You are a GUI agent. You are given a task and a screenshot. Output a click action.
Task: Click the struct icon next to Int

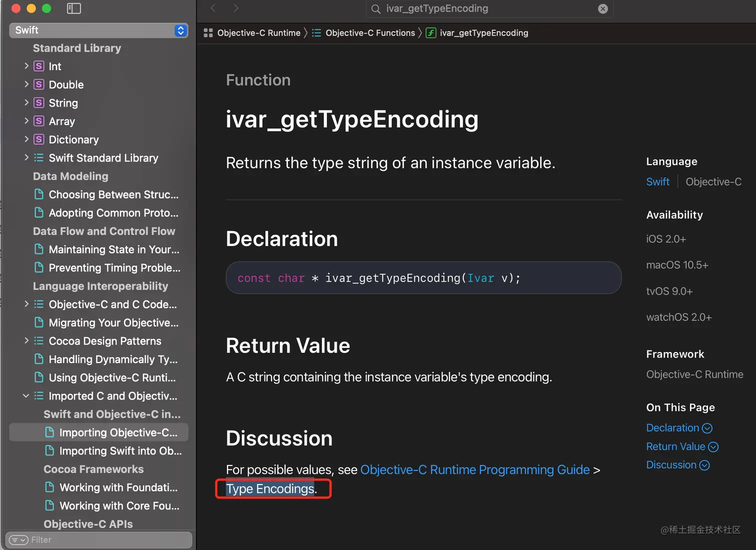pyautogui.click(x=38, y=66)
